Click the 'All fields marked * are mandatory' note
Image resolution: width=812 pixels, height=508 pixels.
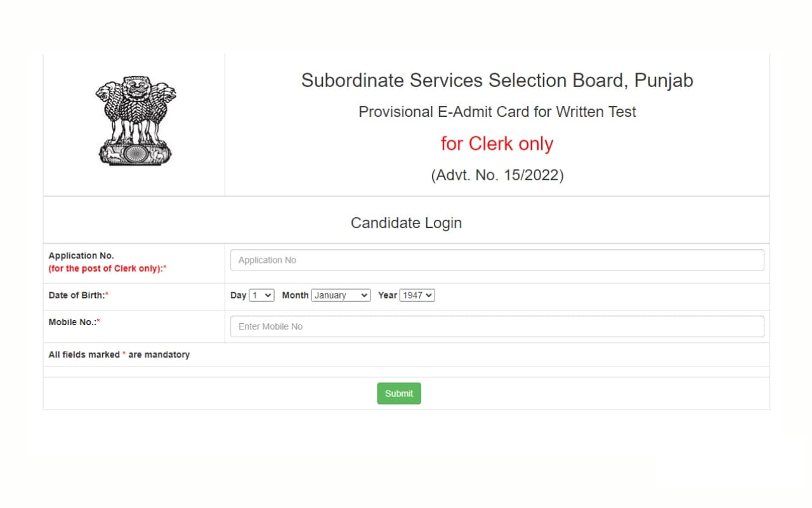tap(119, 354)
